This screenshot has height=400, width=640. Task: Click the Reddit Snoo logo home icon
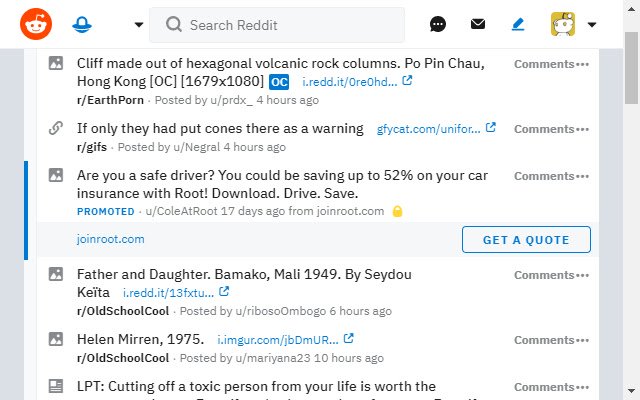[x=36, y=24]
